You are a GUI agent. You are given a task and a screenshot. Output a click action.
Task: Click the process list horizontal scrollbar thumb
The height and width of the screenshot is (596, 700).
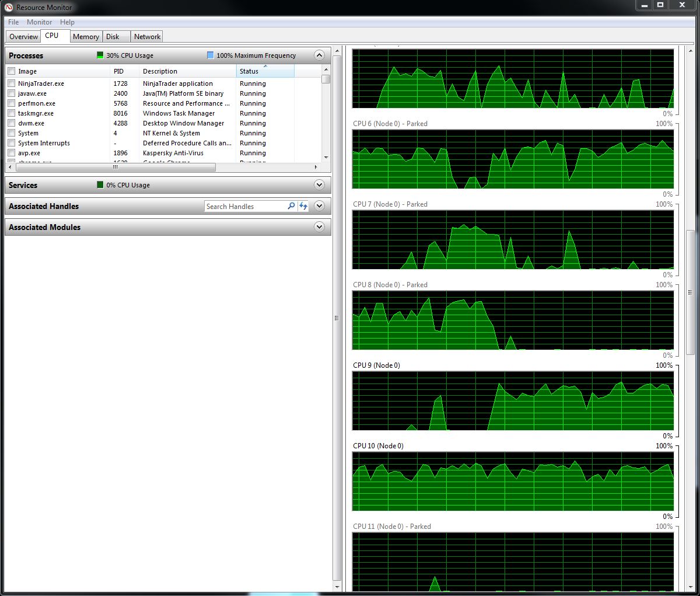click(116, 167)
